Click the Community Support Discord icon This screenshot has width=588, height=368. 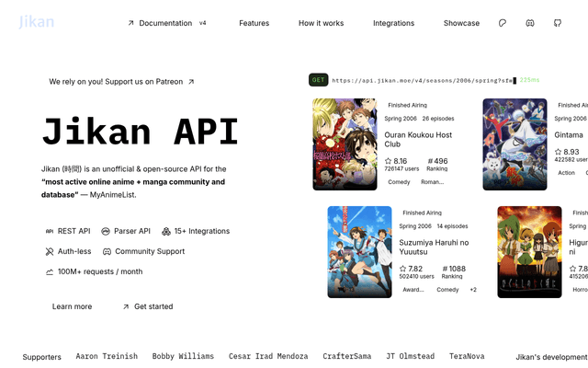click(x=107, y=251)
